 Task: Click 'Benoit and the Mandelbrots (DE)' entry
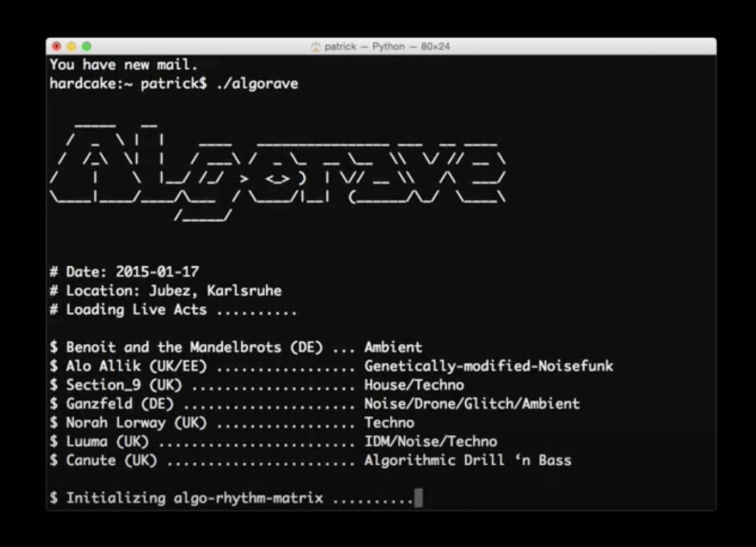click(x=194, y=347)
